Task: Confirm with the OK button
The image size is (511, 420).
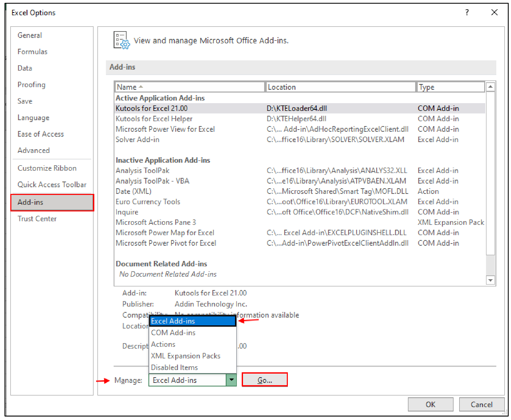Action: [x=430, y=405]
